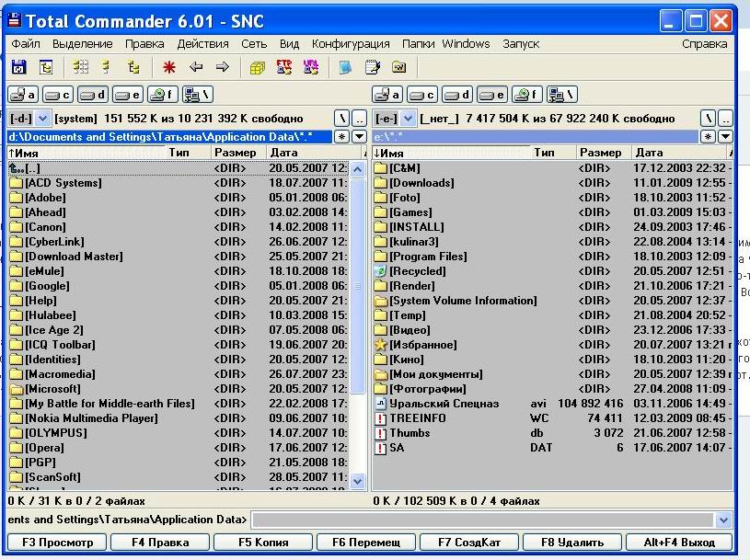Viewport: 750px width, 560px height.
Task: Open left panel favorites asterisk button
Action: (x=341, y=137)
